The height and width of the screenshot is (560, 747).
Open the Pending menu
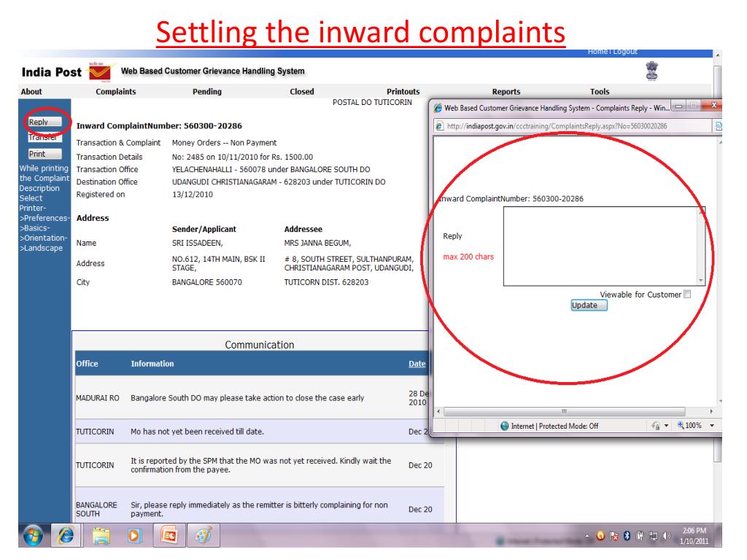pyautogui.click(x=206, y=91)
